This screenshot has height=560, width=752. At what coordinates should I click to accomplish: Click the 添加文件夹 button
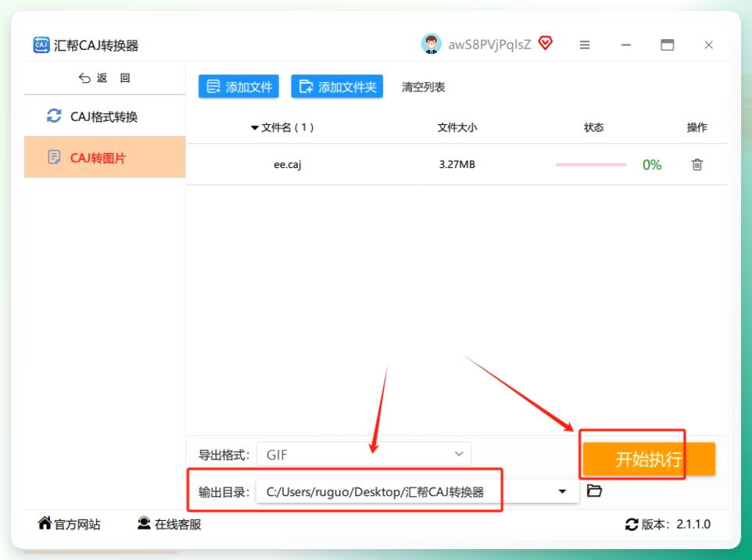(x=337, y=87)
